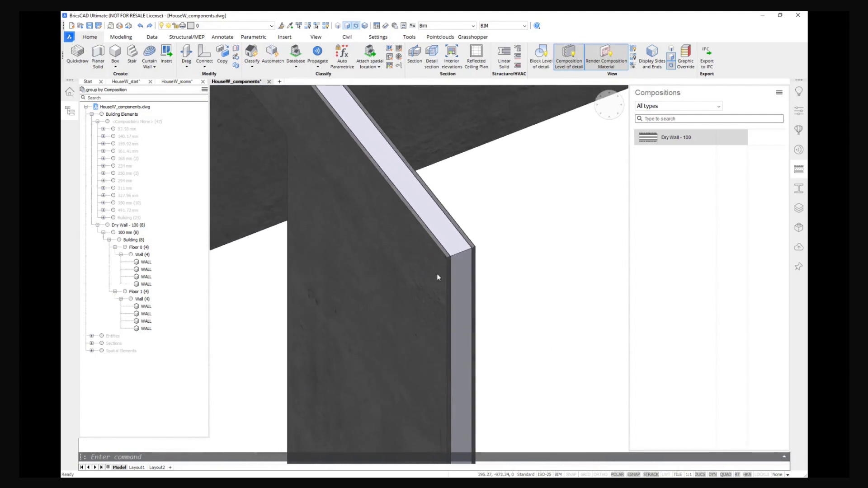Switch to Layout1 tab

click(x=137, y=467)
